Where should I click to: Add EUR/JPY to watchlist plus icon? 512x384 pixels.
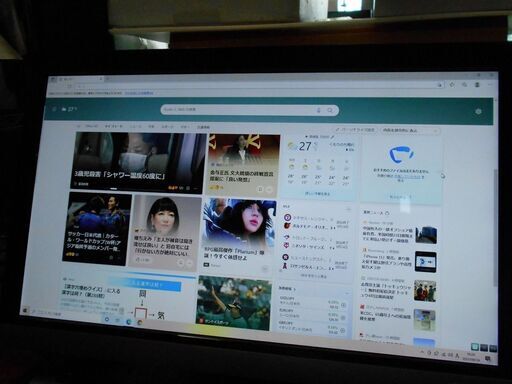click(343, 317)
